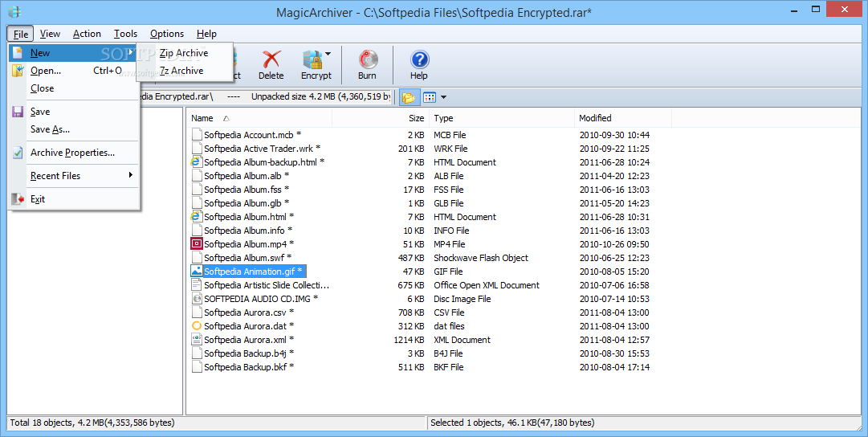Screen dimensions: 868x437
Task: Click the Save floppy disk icon in the File menu
Action: point(18,112)
